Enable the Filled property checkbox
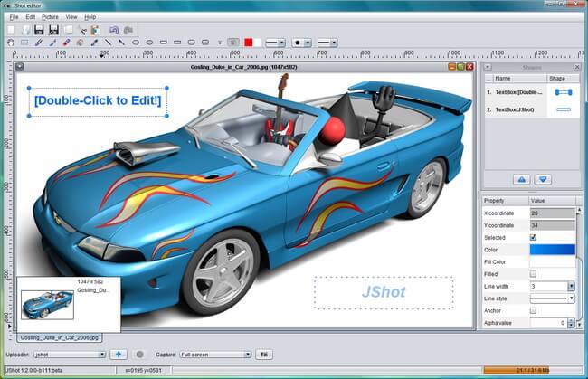588x379 pixels. click(533, 274)
